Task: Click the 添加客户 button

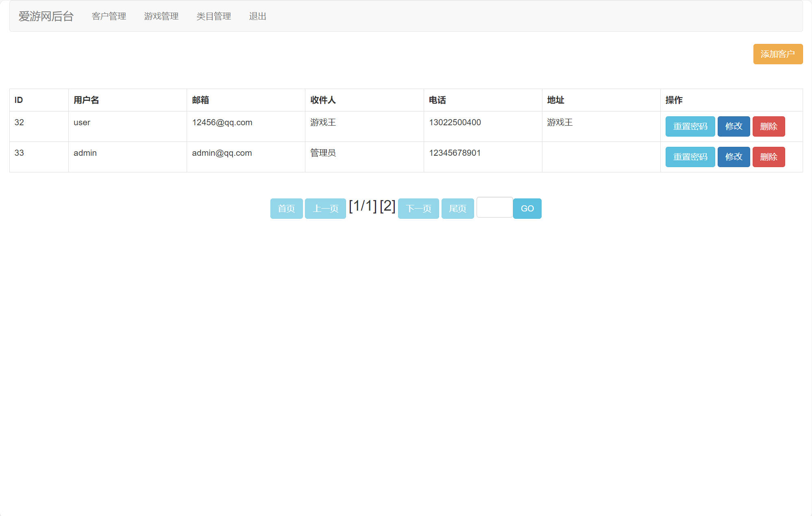Action: click(x=778, y=54)
